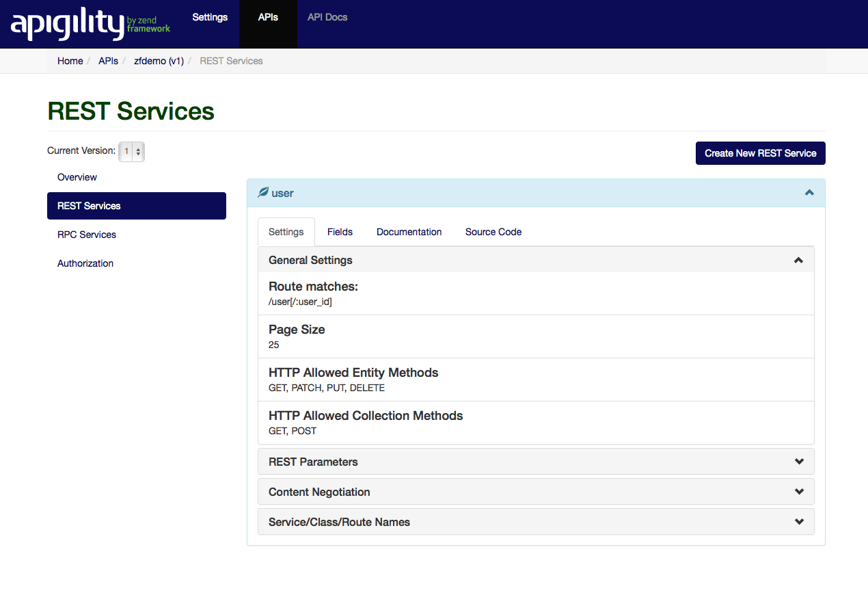Image resolution: width=868 pixels, height=595 pixels.
Task: Open Overview in the sidebar
Action: pos(77,177)
